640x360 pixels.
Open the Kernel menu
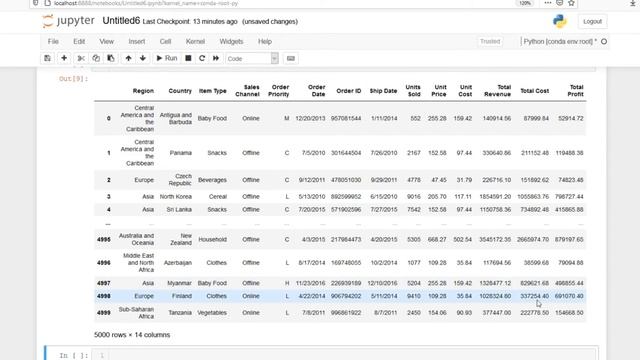tap(195, 42)
